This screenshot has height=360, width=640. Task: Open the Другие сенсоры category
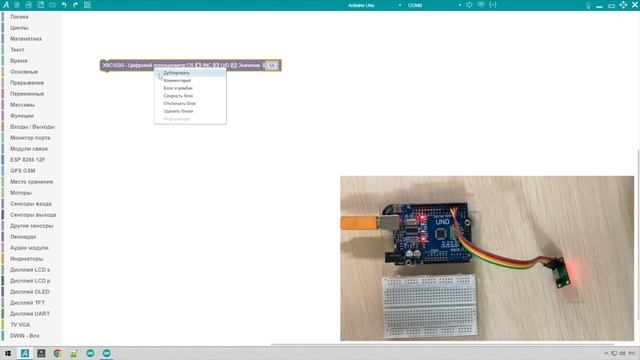[x=31, y=226]
